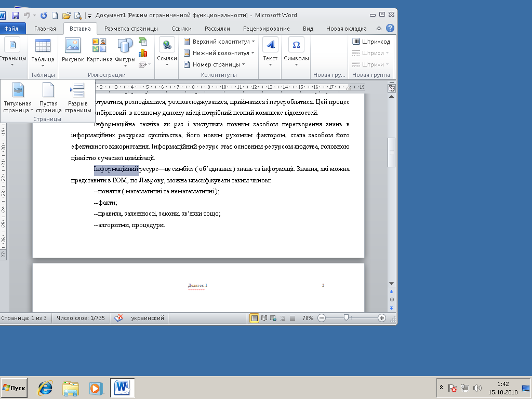Insert a Титульная страница cover page
Viewport: 532px width, 399px height.
[18, 98]
